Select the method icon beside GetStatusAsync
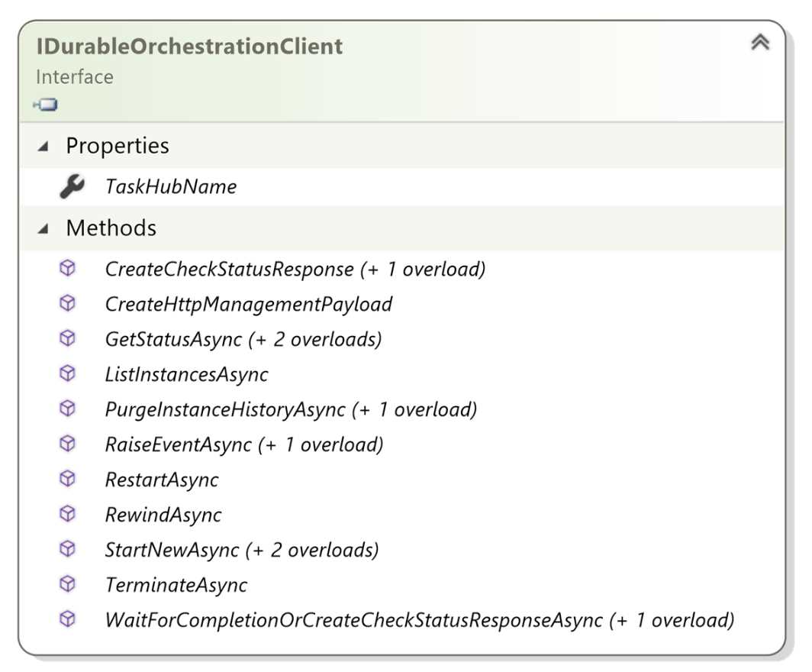The height and width of the screenshot is (672, 812). (69, 339)
